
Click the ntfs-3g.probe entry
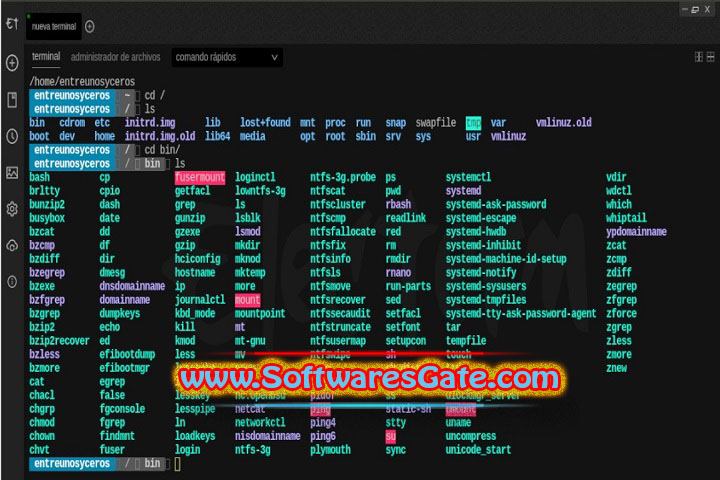coord(343,177)
